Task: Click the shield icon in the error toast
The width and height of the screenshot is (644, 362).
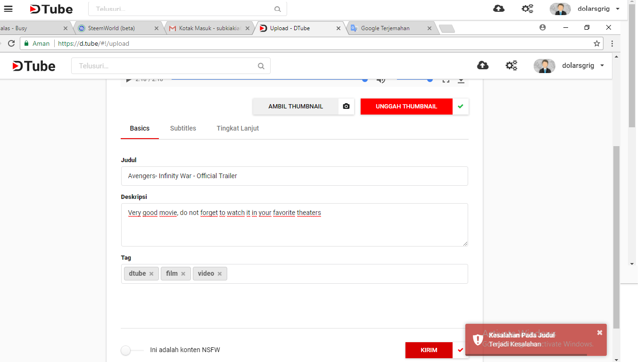Action: click(x=478, y=339)
